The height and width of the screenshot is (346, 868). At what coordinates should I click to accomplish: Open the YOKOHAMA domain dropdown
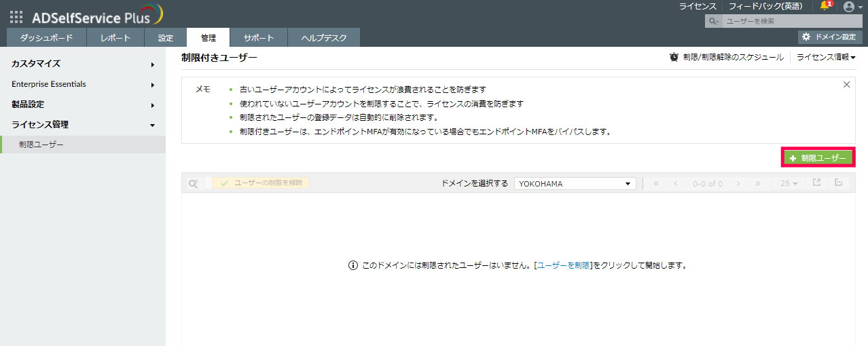coord(575,184)
